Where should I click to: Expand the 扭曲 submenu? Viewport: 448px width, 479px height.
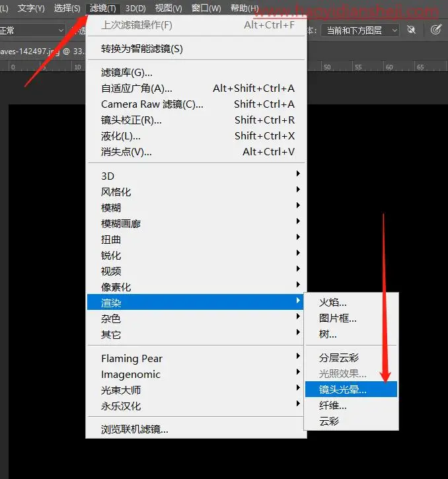click(196, 239)
